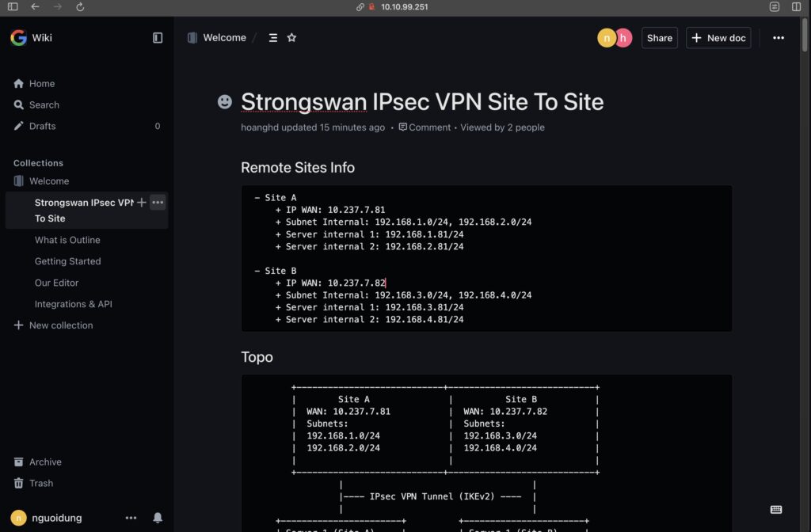Click the Collections heading

click(38, 163)
